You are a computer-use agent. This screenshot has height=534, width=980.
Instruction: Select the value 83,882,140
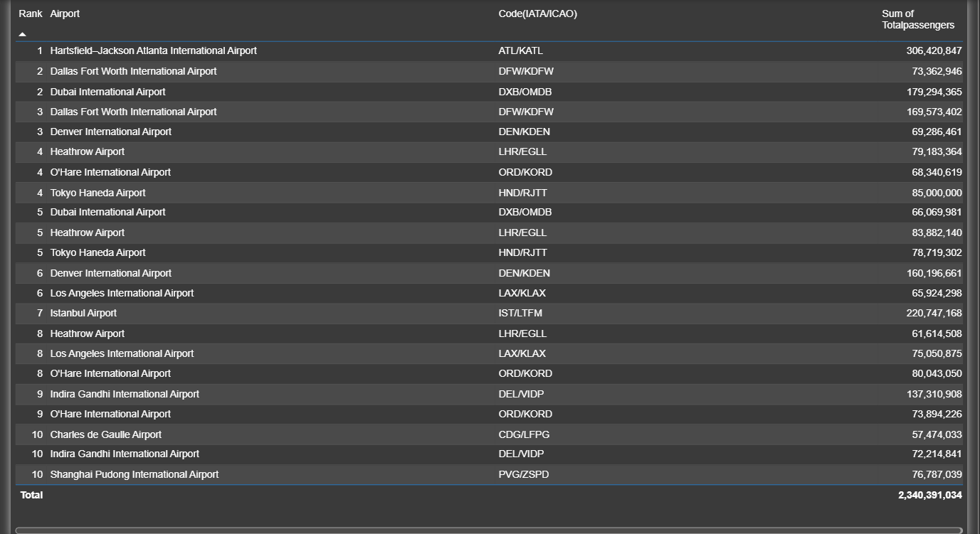click(x=937, y=233)
